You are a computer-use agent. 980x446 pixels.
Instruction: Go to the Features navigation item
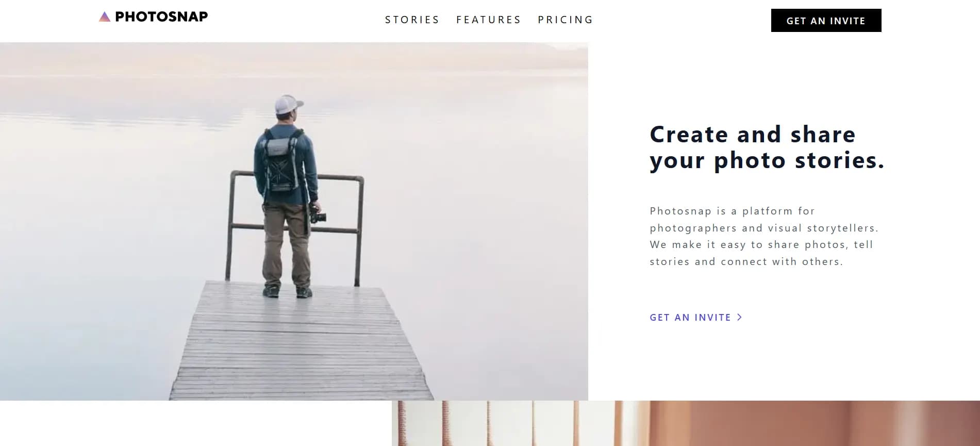pos(489,20)
